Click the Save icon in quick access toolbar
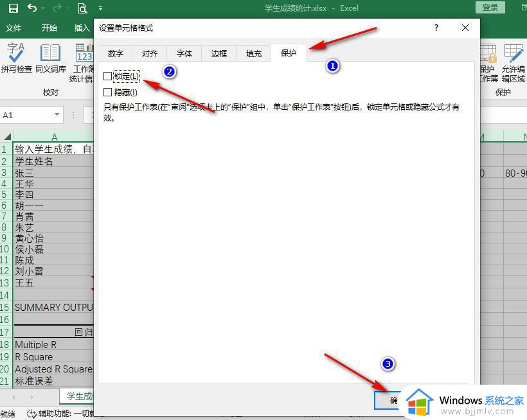Viewport: 527px width, 420px height. coord(13,8)
